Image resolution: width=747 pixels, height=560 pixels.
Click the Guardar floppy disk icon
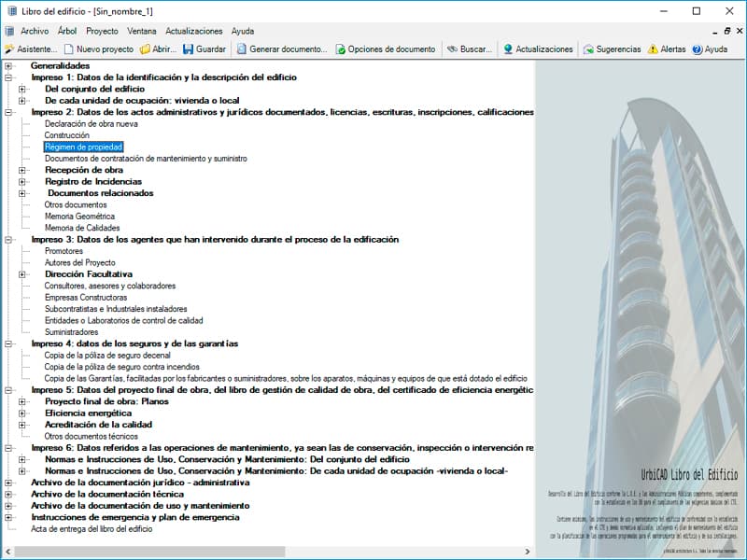coord(189,49)
